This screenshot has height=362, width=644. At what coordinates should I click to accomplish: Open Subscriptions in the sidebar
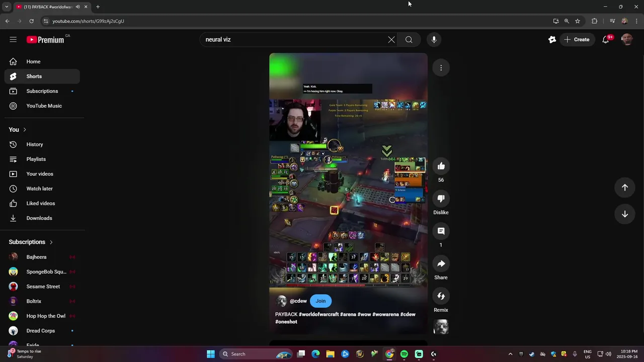pyautogui.click(x=42, y=91)
